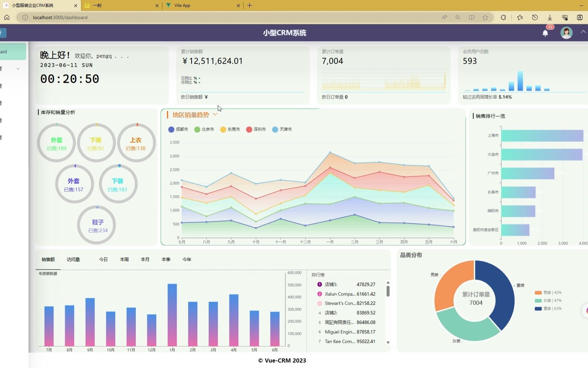Select the 下装 已售:92 ring
This screenshot has height=368, width=588.
[x=96, y=143]
